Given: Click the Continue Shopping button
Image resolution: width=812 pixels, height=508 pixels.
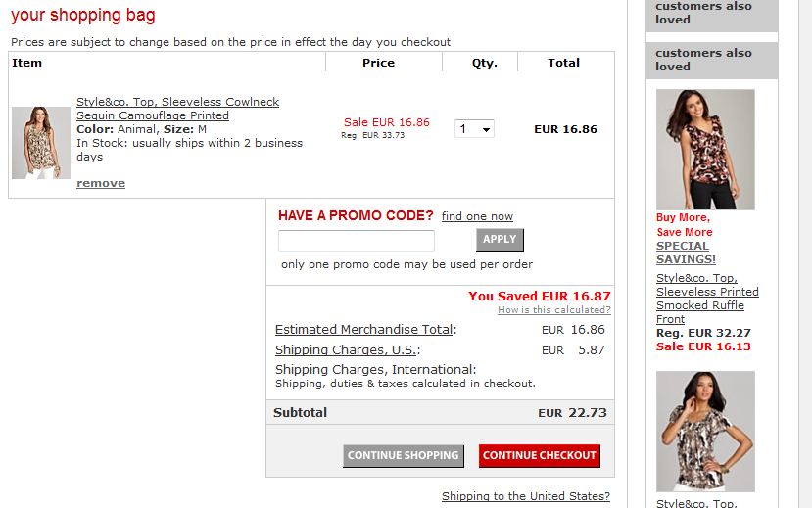Looking at the screenshot, I should 404,456.
